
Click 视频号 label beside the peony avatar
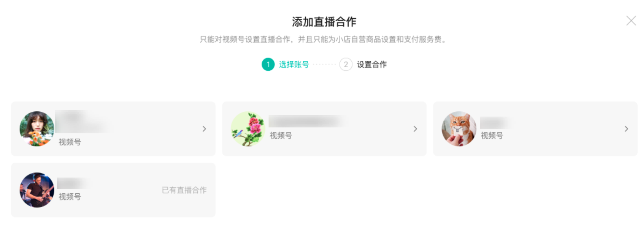coord(281,136)
